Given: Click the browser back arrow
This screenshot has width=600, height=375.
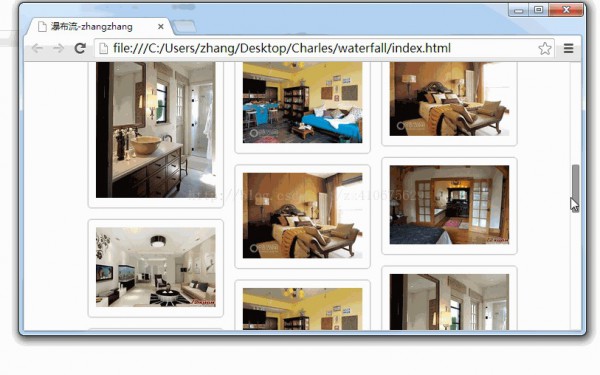Looking at the screenshot, I should [37, 49].
